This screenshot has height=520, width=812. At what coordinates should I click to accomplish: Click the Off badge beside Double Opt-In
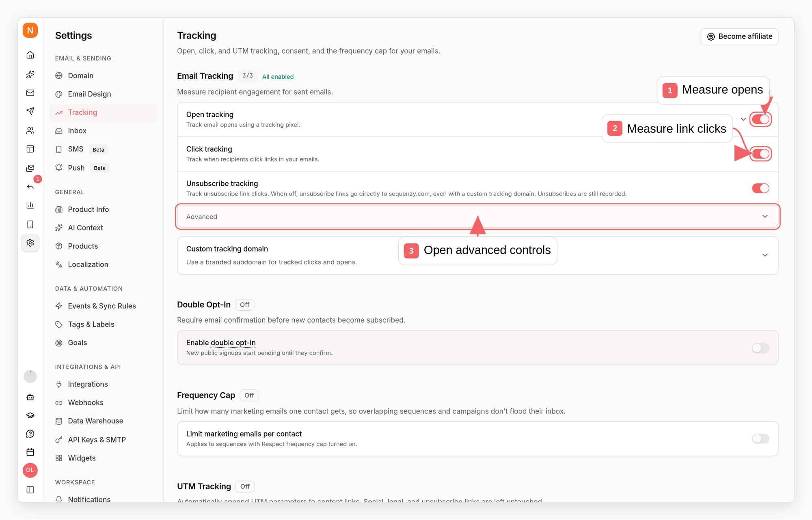(x=244, y=305)
